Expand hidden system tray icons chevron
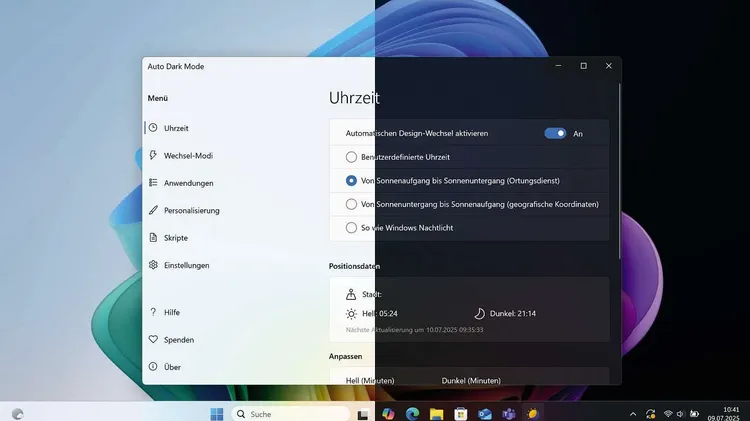 coord(633,414)
